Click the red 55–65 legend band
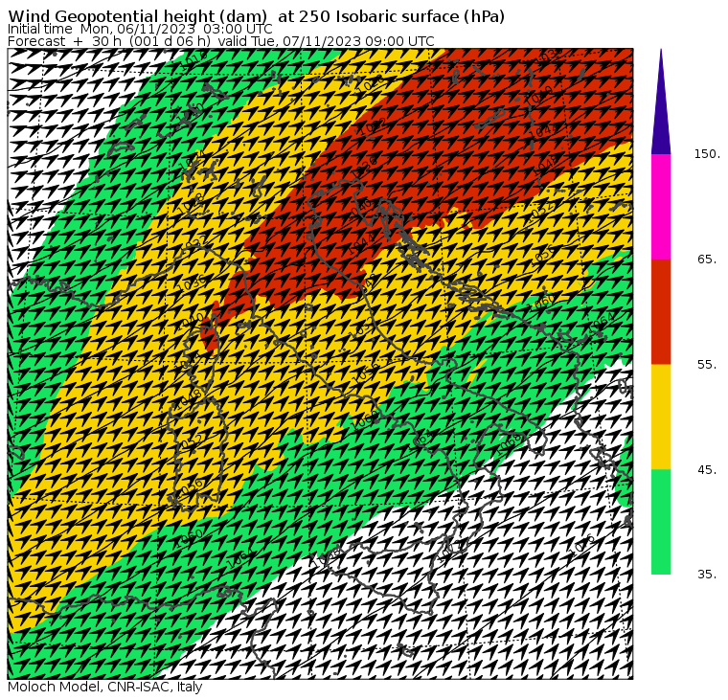This screenshot has height=700, width=728. (x=661, y=311)
